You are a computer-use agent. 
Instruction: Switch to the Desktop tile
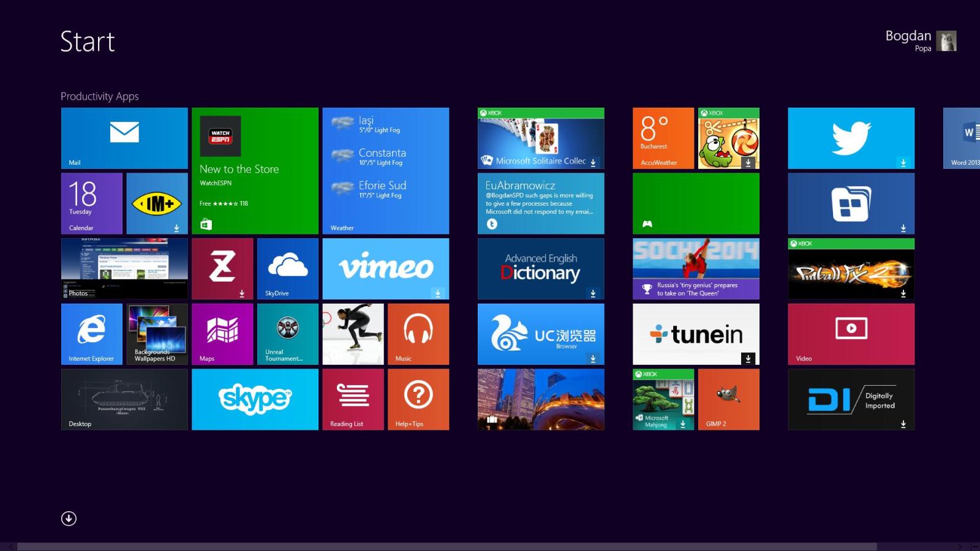pyautogui.click(x=123, y=399)
